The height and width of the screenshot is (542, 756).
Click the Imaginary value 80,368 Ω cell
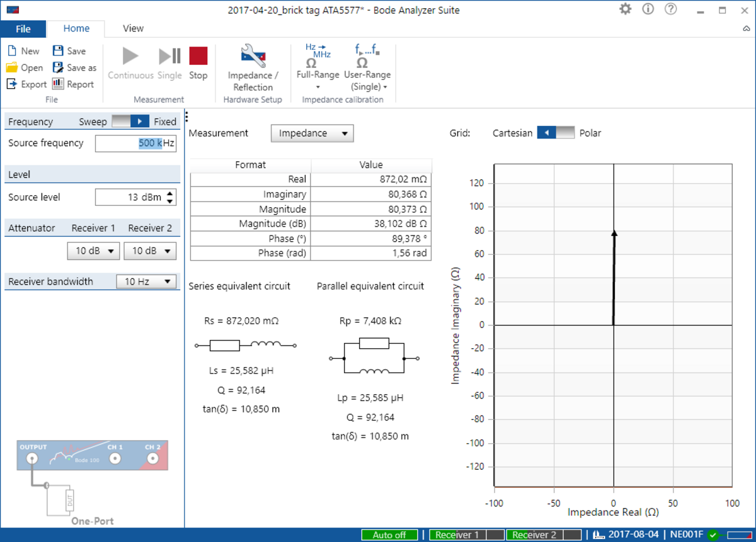pyautogui.click(x=372, y=195)
